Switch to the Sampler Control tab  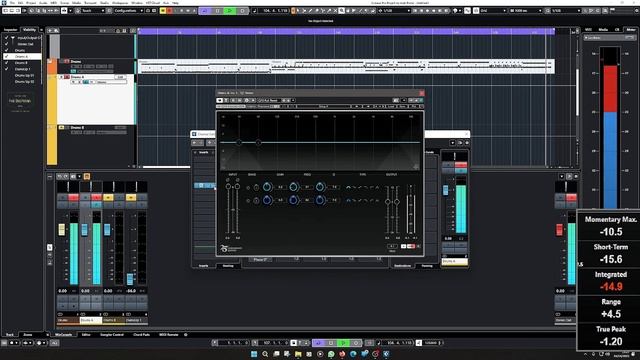coord(112,334)
